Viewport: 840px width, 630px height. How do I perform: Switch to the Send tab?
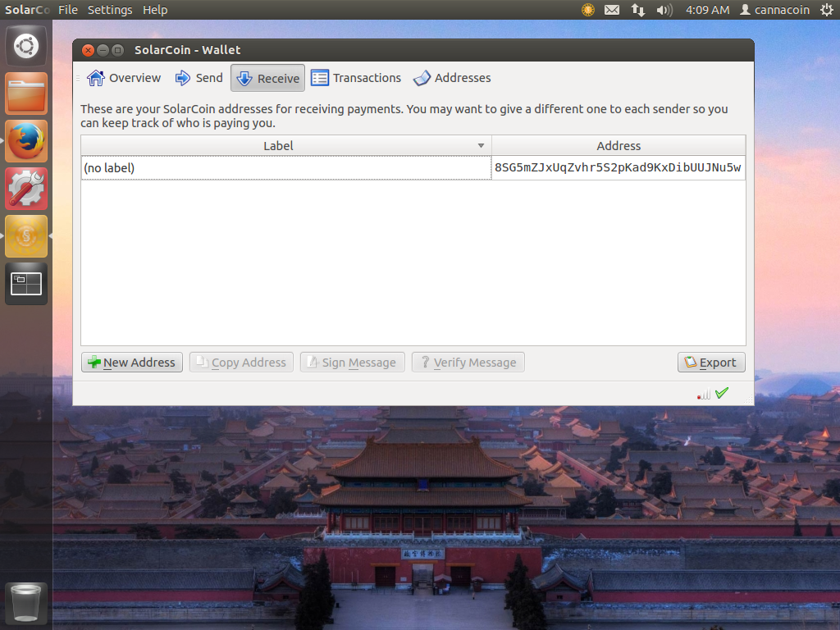[x=199, y=78]
